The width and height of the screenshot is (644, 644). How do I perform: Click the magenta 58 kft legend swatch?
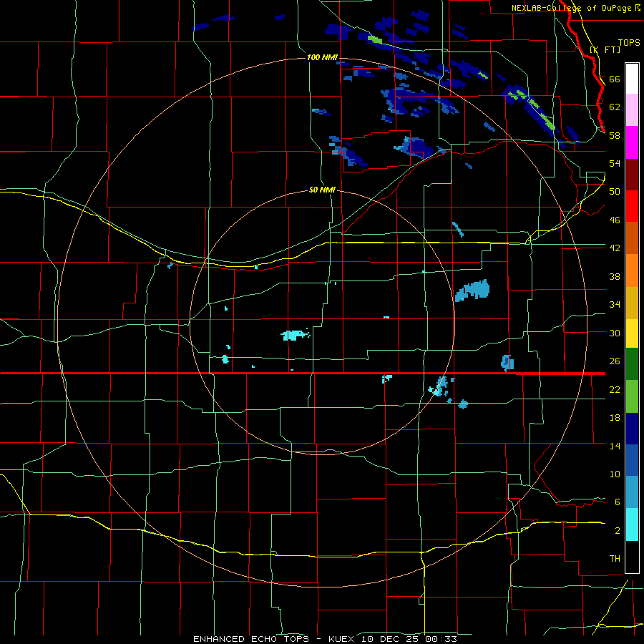click(632, 142)
